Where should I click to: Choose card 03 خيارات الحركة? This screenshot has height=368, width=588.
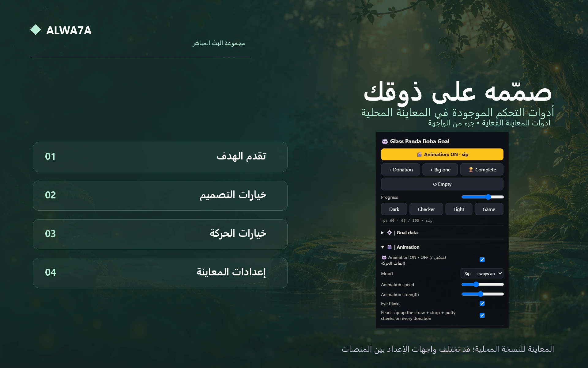pos(160,234)
